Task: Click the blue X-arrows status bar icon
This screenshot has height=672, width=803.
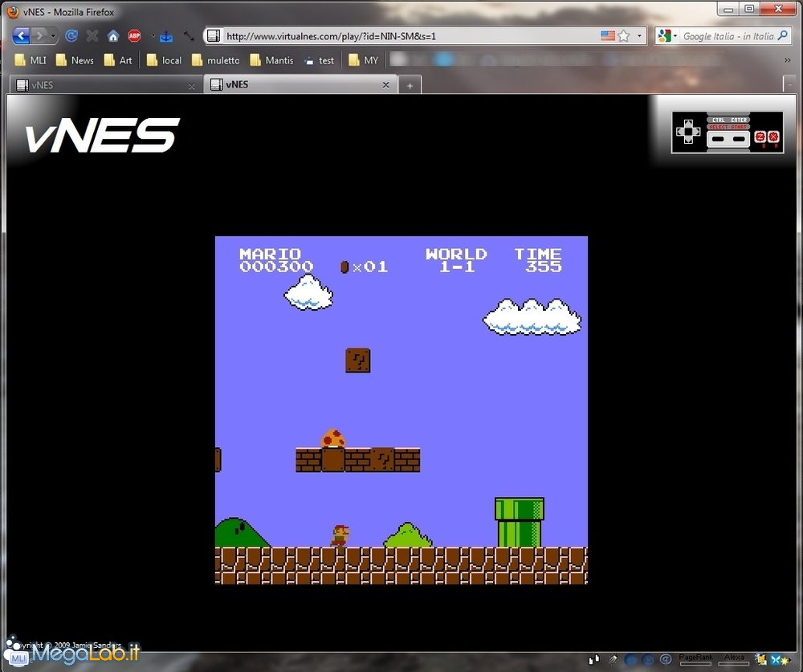Action: 776,660
